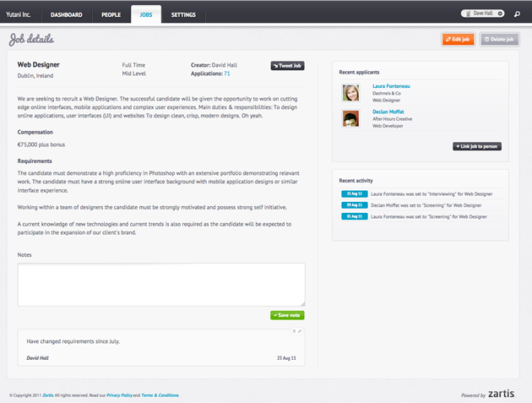Open the Settings tab

click(x=183, y=14)
